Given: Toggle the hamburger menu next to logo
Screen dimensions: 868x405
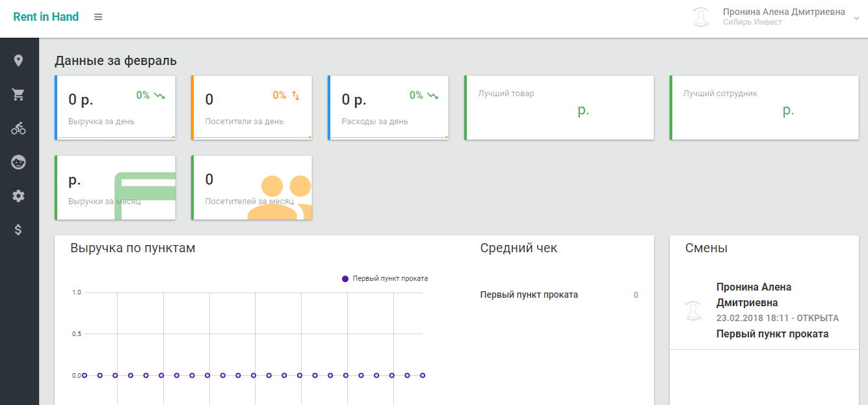Looking at the screenshot, I should pos(98,17).
